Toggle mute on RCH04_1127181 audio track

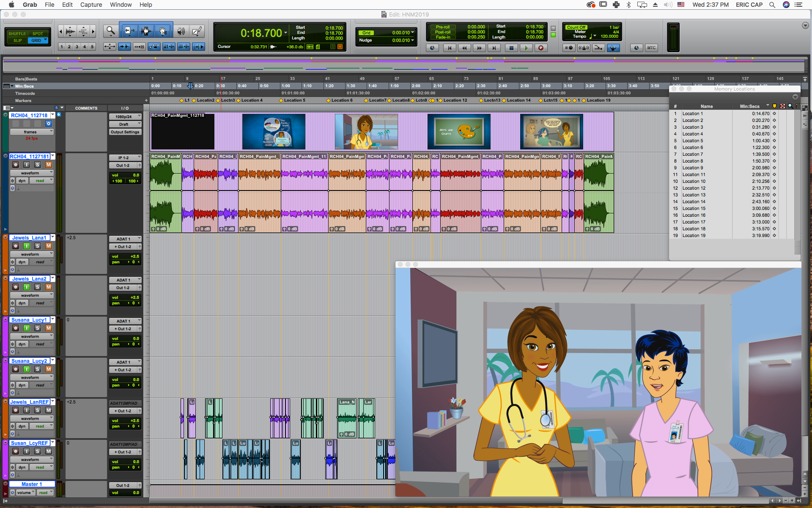point(49,165)
